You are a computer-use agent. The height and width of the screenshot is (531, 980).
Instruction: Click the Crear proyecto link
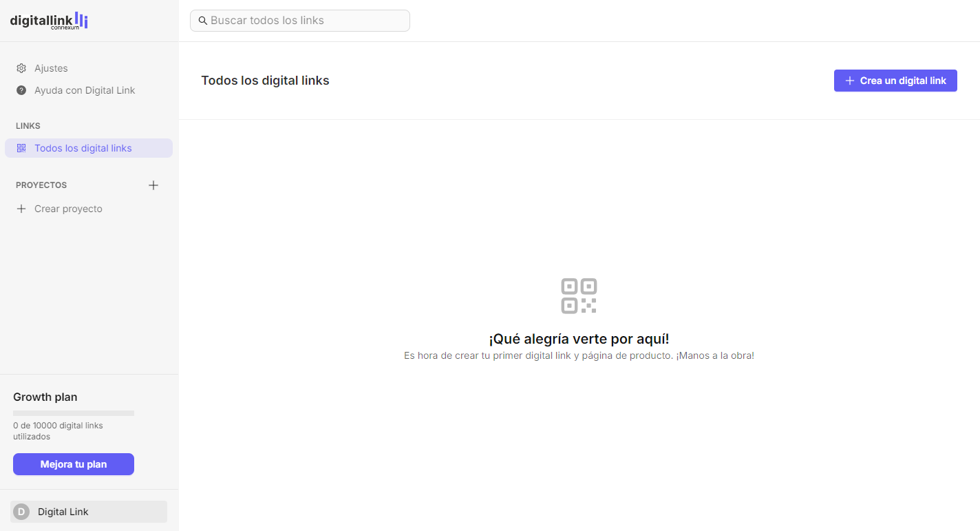pyautogui.click(x=68, y=209)
